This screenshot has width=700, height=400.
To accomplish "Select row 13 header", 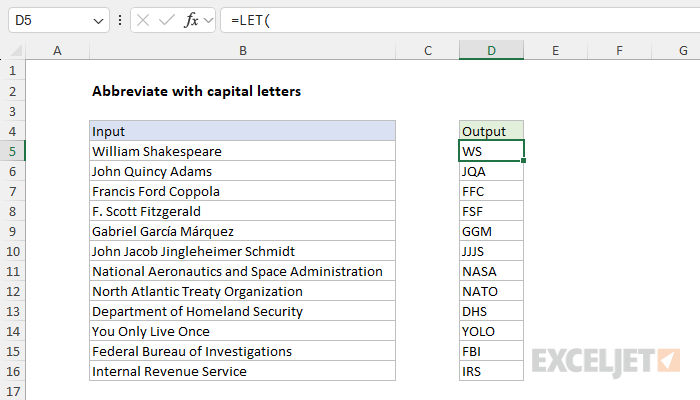I will [x=12, y=311].
